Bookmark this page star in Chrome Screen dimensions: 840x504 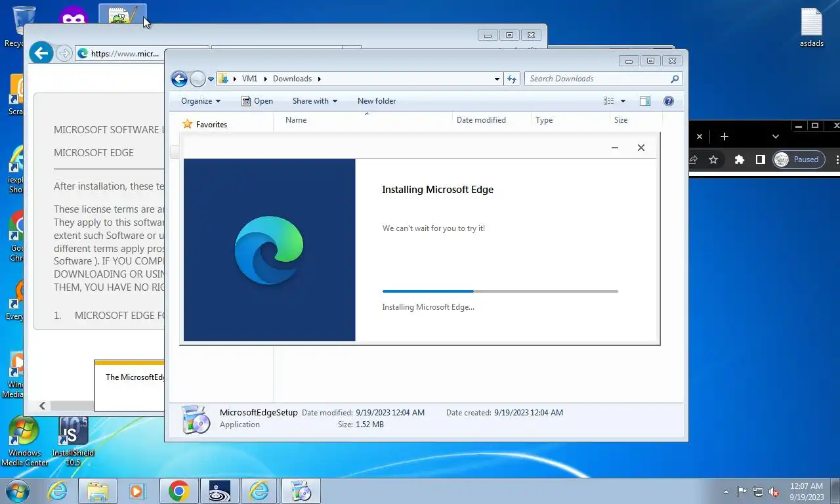713,159
